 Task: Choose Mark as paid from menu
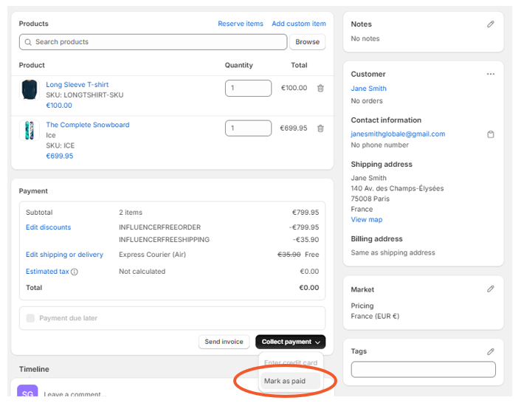(x=284, y=381)
